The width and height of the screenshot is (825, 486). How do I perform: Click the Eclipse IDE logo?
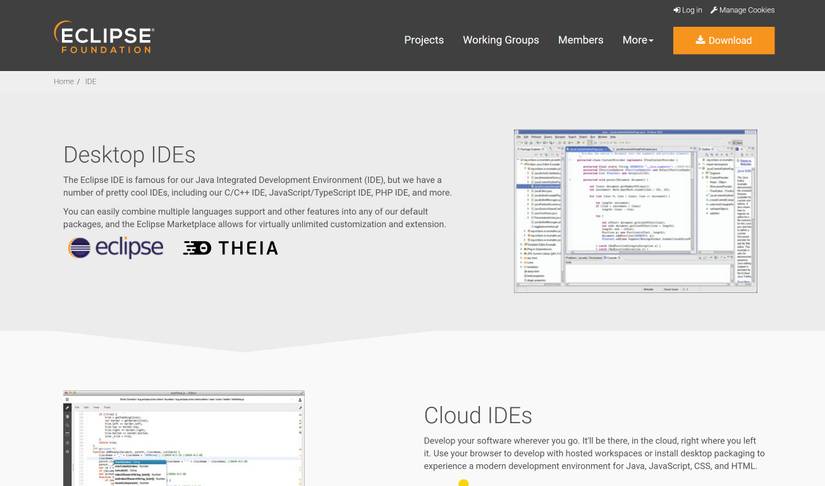[x=116, y=248]
